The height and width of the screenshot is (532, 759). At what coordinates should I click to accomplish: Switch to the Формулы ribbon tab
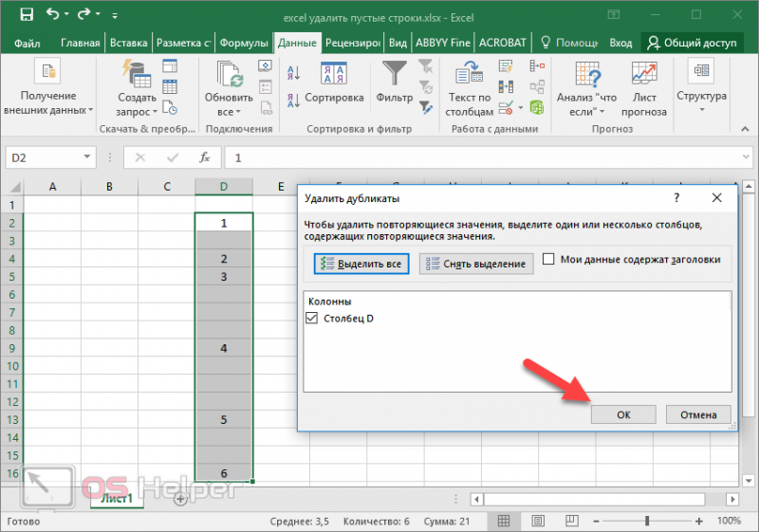[244, 43]
